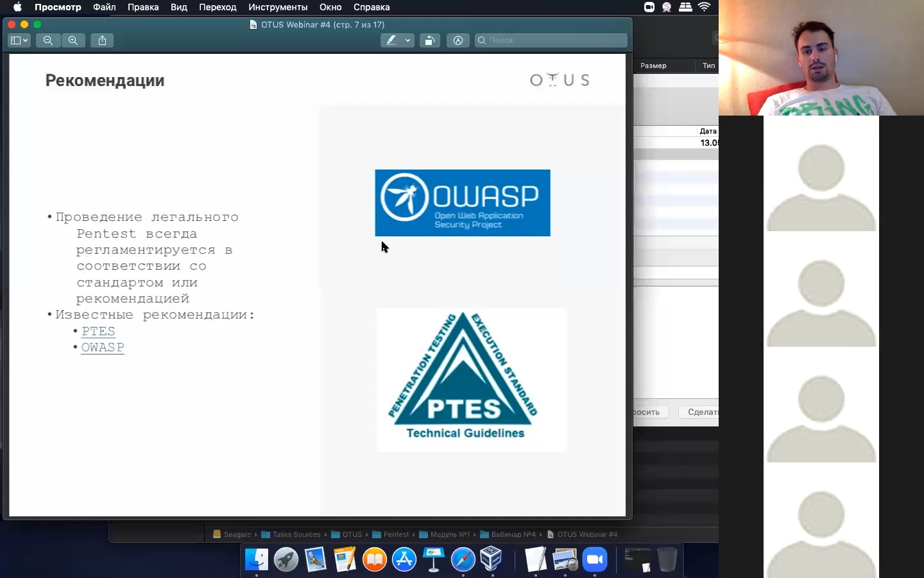Open VirtualBox in the Dock

point(492,559)
